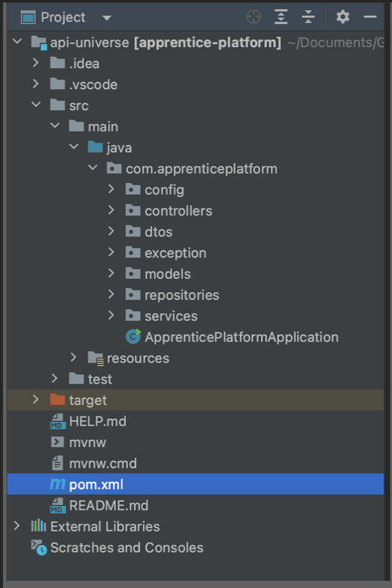Click the Maven pom.xml file icon
The height and width of the screenshot is (588, 392).
click(x=57, y=484)
